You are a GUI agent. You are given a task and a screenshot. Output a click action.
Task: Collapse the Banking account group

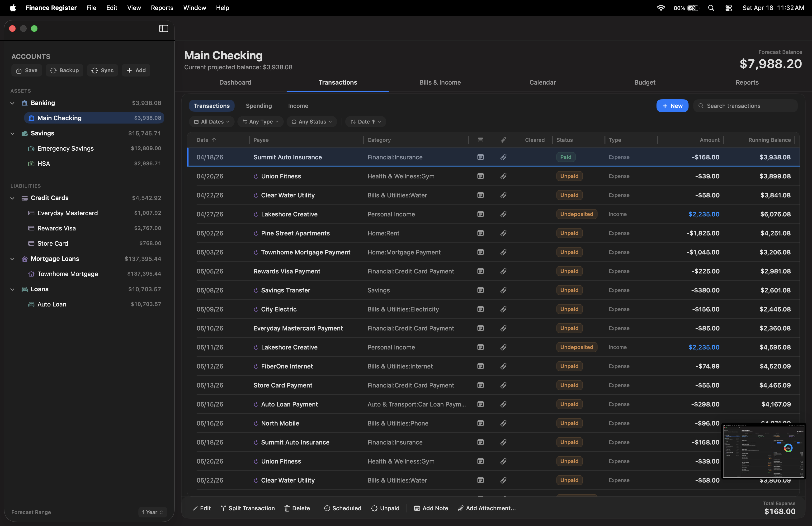pyautogui.click(x=13, y=103)
